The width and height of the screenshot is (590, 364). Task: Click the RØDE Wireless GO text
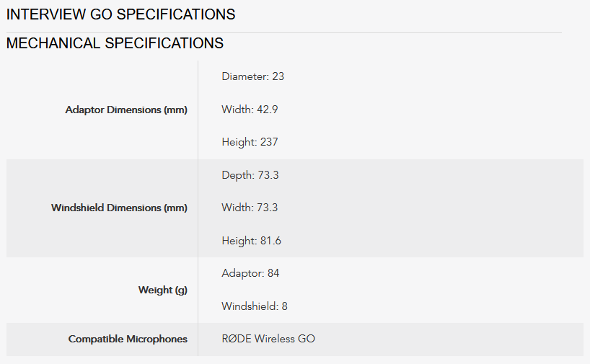pyautogui.click(x=268, y=339)
